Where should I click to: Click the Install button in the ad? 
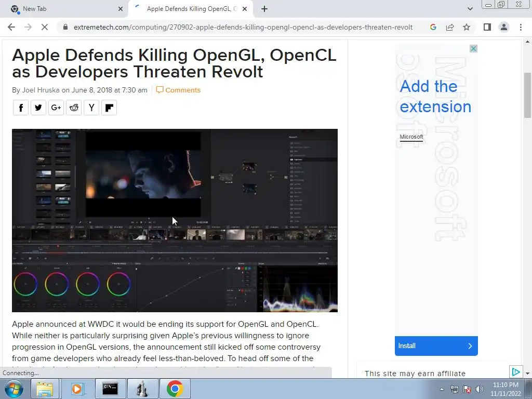436,345
